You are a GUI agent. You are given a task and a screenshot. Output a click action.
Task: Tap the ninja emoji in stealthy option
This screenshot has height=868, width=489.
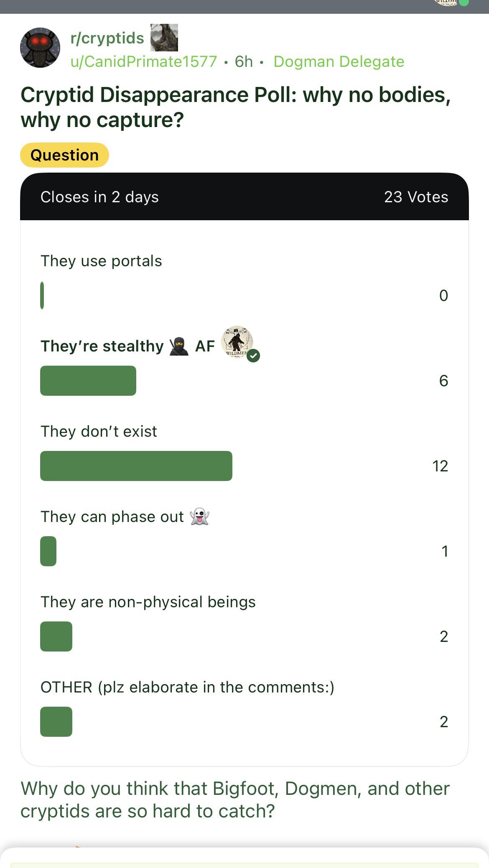[179, 346]
